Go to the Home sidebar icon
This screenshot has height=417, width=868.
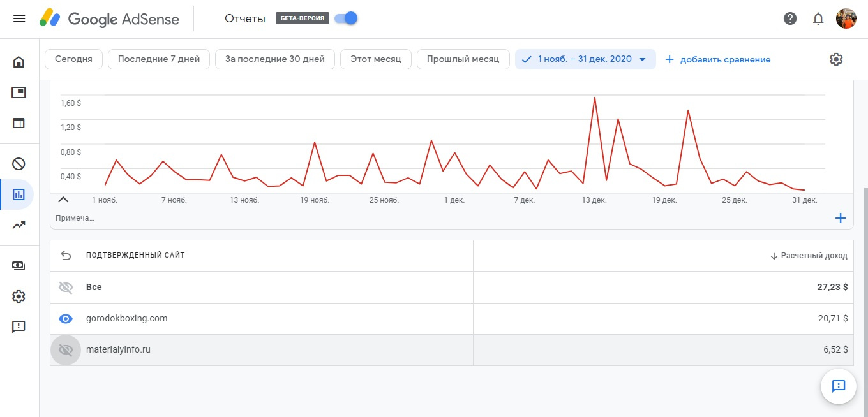click(x=19, y=62)
